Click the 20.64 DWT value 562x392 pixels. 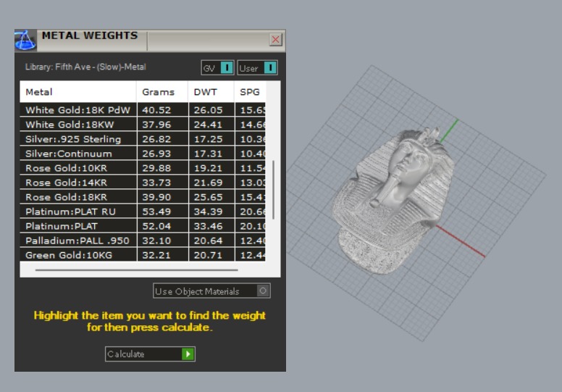pos(209,241)
